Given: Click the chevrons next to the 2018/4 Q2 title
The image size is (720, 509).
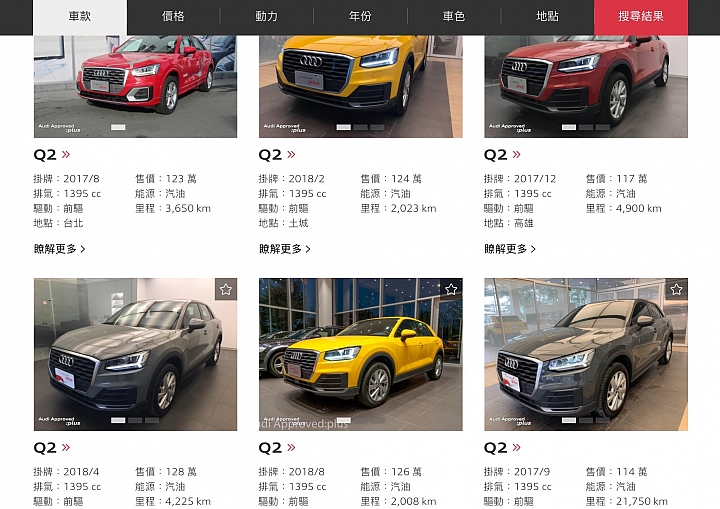Looking at the screenshot, I should point(66,448).
